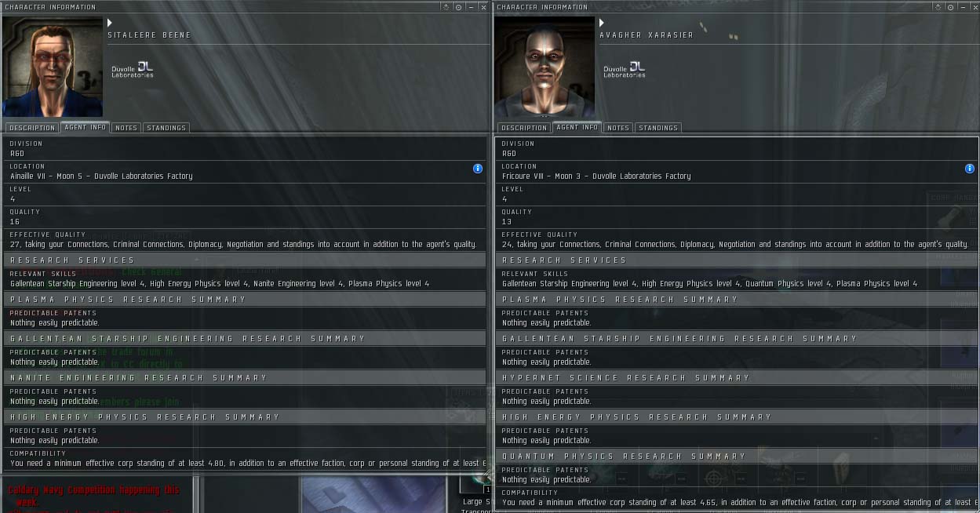The image size is (980, 513).
Task: Open Notes tab for Avagher Xarasier
Action: (618, 128)
